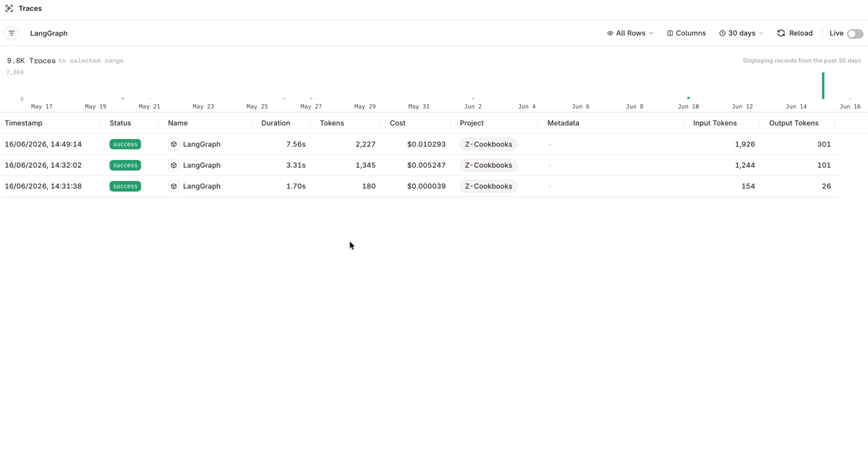Click the Jun 10 chart bar
Screen dimensions: 868x459
pyautogui.click(x=689, y=98)
